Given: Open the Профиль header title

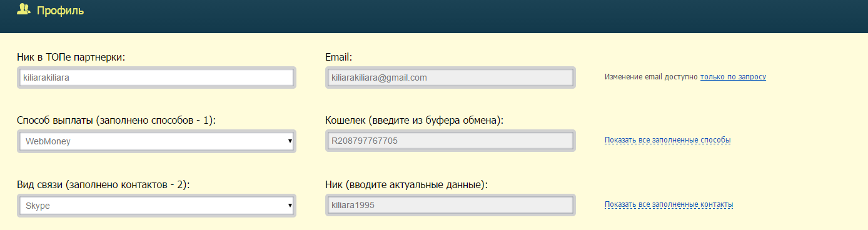Looking at the screenshot, I should pos(60,11).
